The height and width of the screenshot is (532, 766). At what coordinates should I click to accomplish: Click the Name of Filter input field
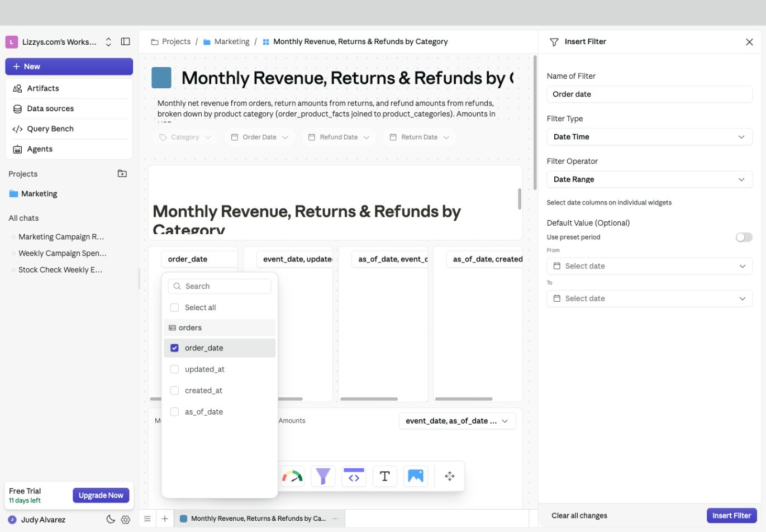tap(649, 94)
